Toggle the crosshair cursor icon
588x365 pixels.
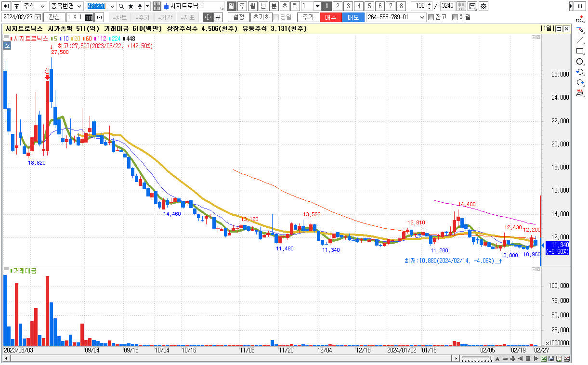pyautogui.click(x=208, y=17)
